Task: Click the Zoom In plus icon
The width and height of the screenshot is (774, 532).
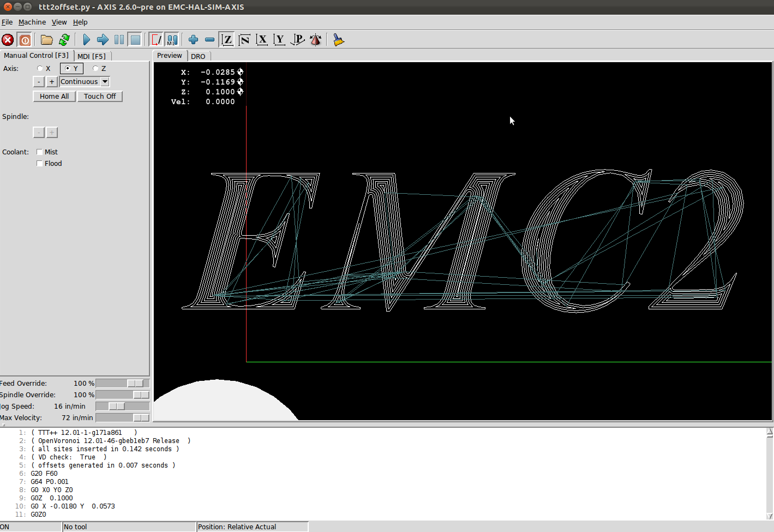Action: (x=193, y=40)
